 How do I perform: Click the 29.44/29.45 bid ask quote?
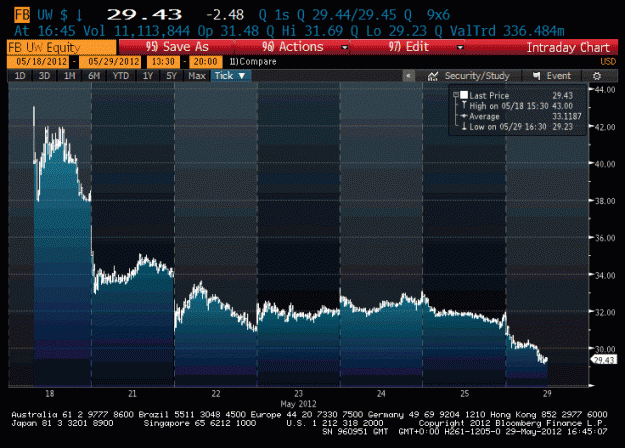pyautogui.click(x=354, y=15)
